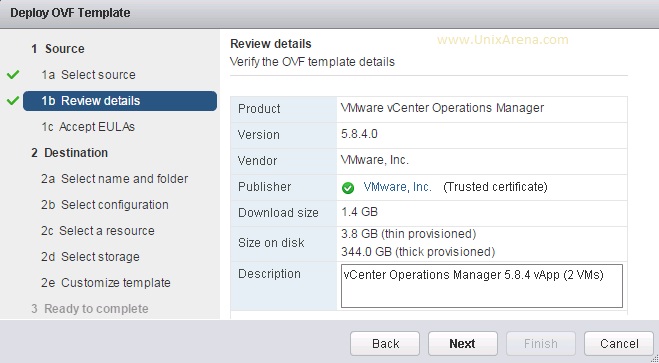Click the 3.8 GB thin provisioned text
Screen dimensions: 659x363
pyautogui.click(x=409, y=234)
